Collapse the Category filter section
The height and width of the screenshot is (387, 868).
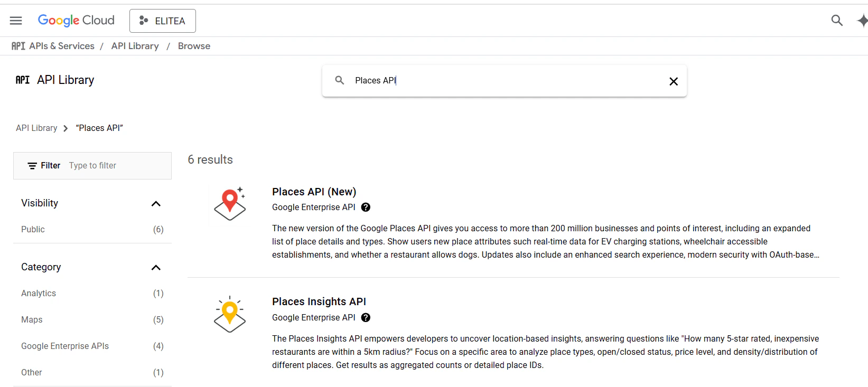tap(156, 267)
